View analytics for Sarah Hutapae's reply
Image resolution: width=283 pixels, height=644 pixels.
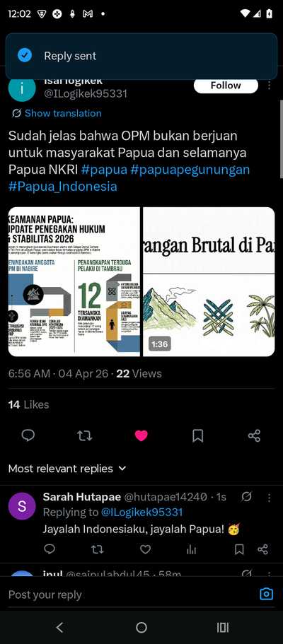(191, 549)
